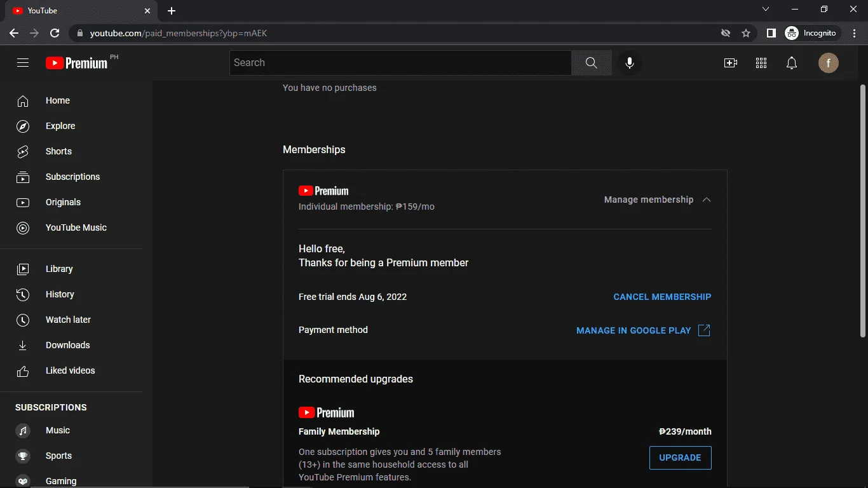Click 'You have no purchases' text
The image size is (868, 488).
pyautogui.click(x=330, y=88)
